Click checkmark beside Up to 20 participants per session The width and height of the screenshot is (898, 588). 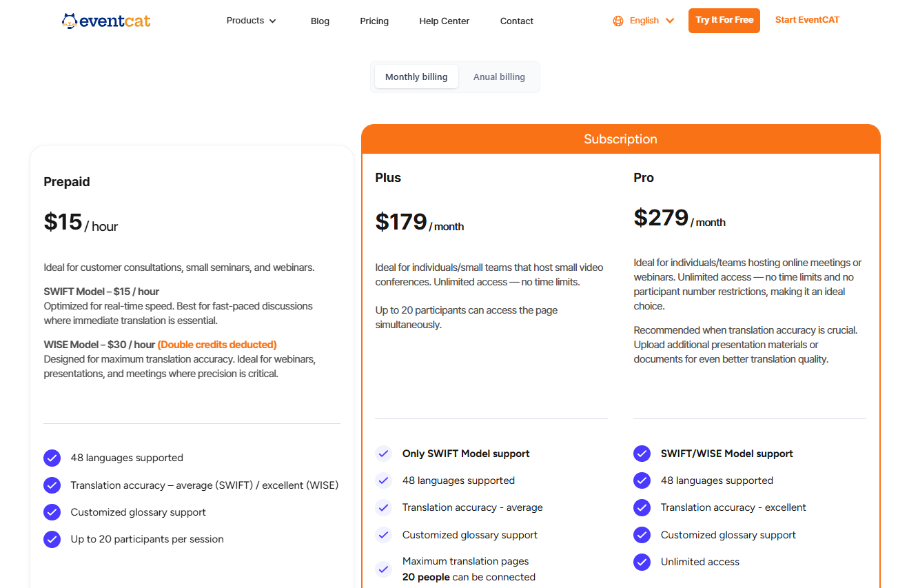52,539
